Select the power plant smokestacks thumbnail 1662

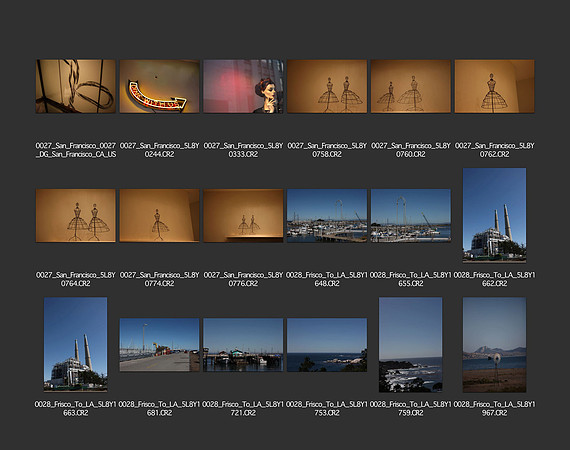494,215
